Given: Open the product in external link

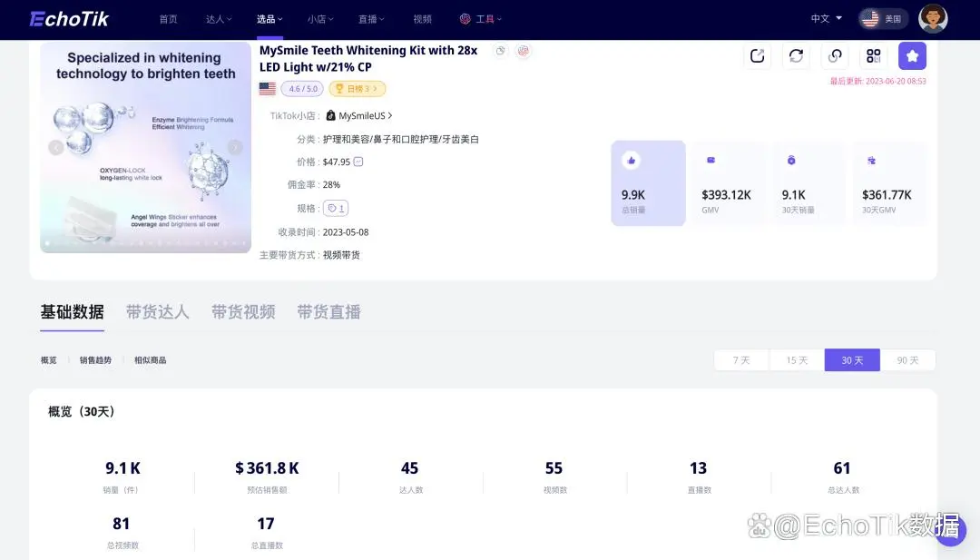Looking at the screenshot, I should (758, 55).
